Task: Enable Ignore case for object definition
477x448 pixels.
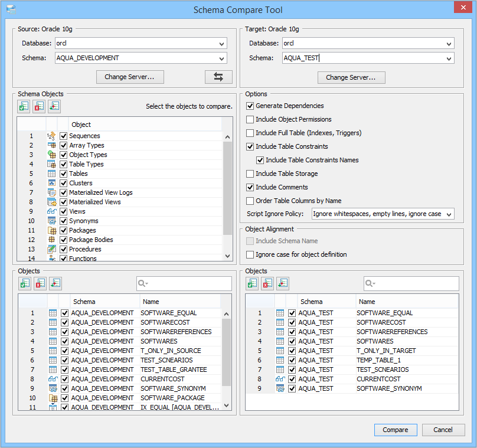Action: click(250, 254)
